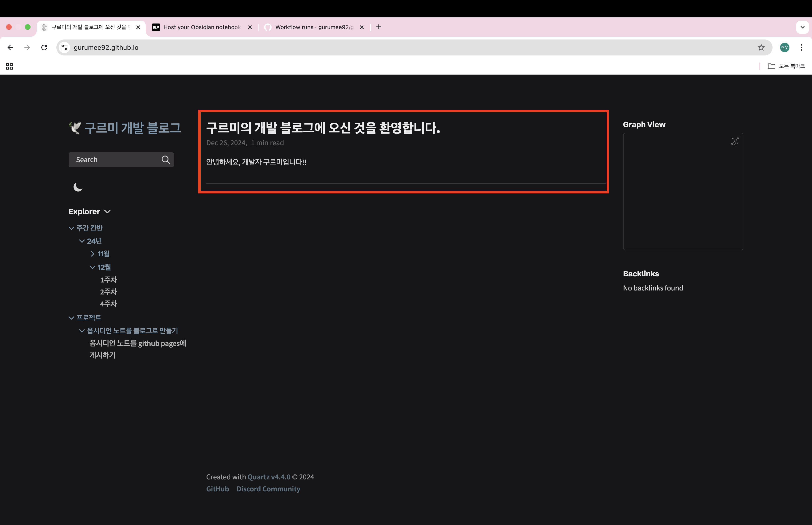Open the Chrome three-dot menu
This screenshot has height=525, width=812.
801,47
